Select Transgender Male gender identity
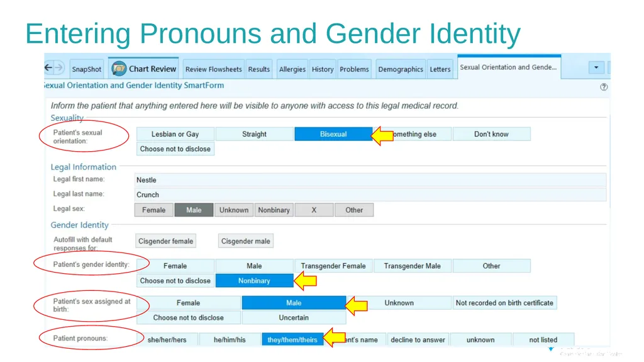The image size is (644, 362). 413,266
